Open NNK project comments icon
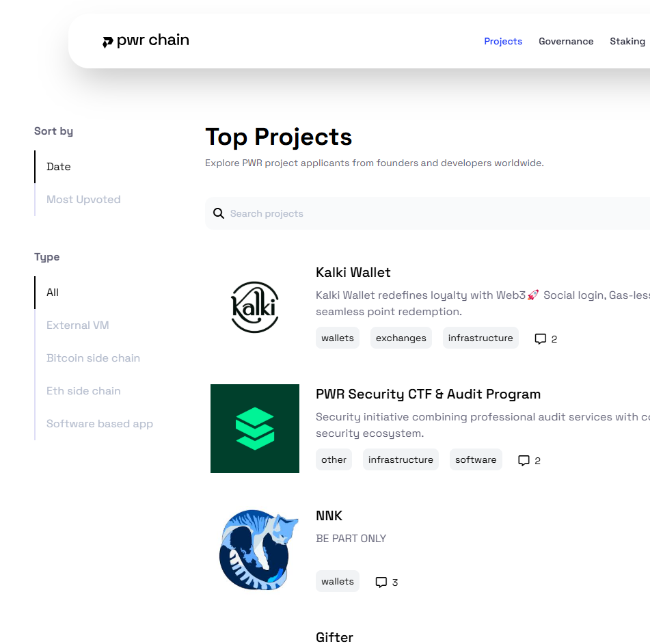This screenshot has width=650, height=644. (x=381, y=582)
